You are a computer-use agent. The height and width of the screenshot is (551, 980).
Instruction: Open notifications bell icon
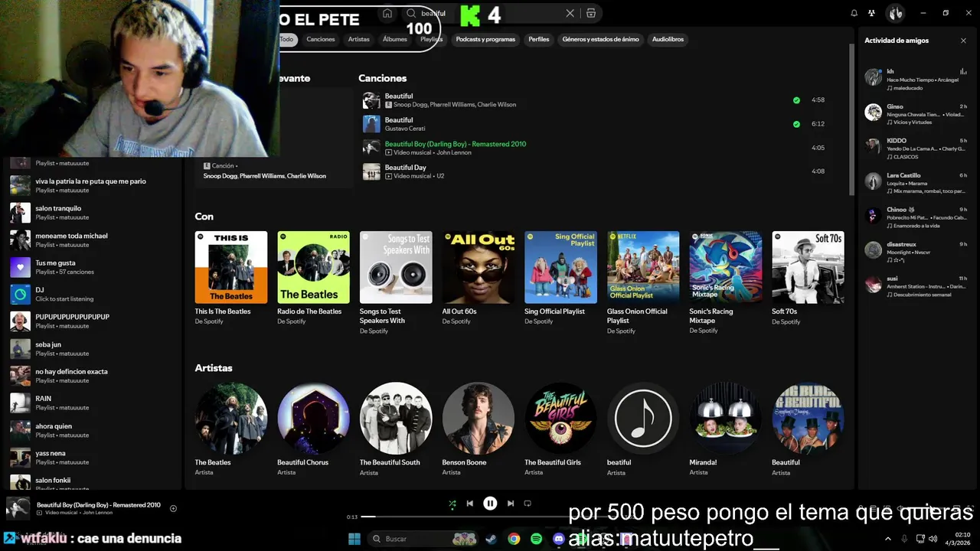point(854,13)
